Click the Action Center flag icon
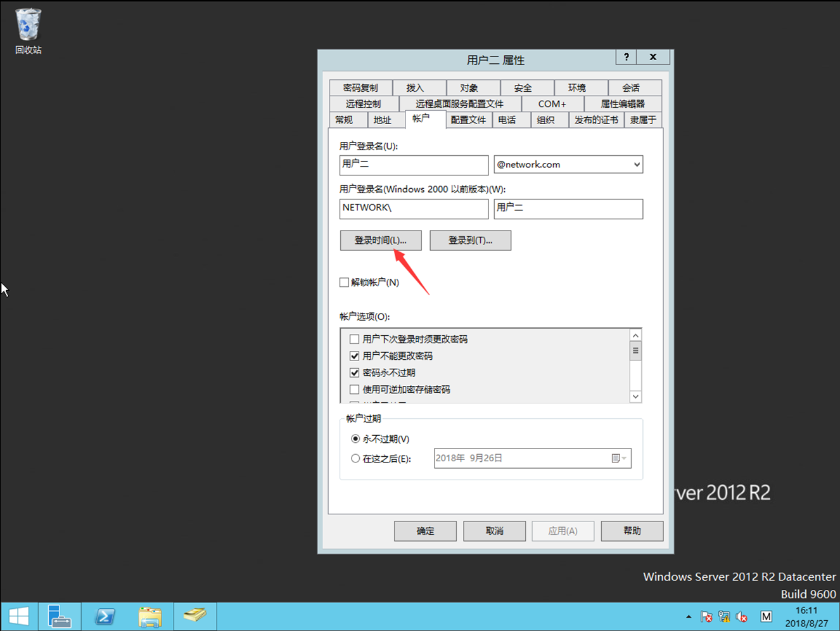 (x=706, y=616)
